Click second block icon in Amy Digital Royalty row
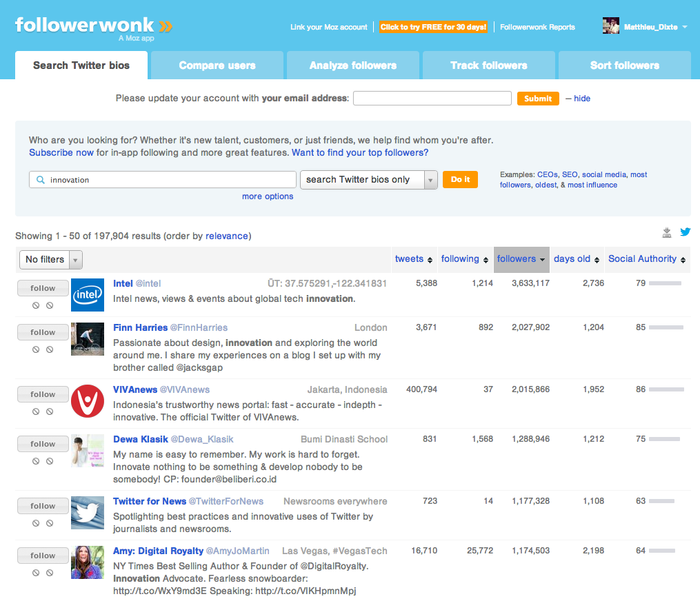 (x=50, y=573)
